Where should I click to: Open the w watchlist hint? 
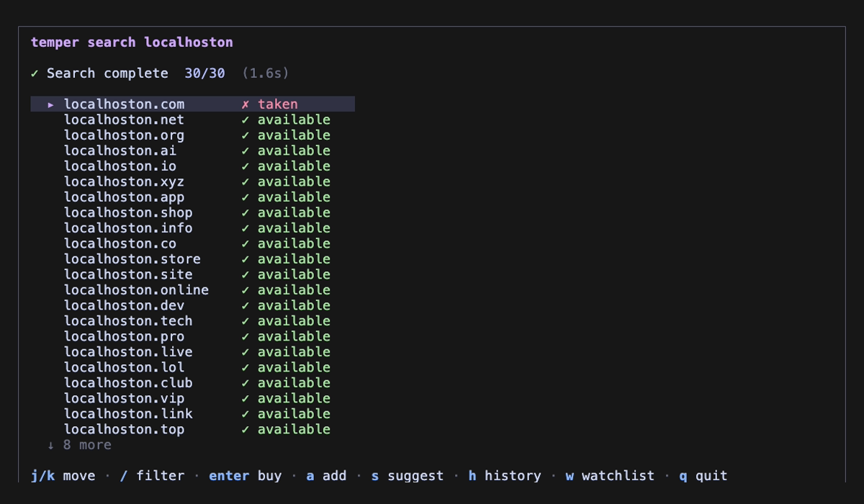tap(610, 476)
